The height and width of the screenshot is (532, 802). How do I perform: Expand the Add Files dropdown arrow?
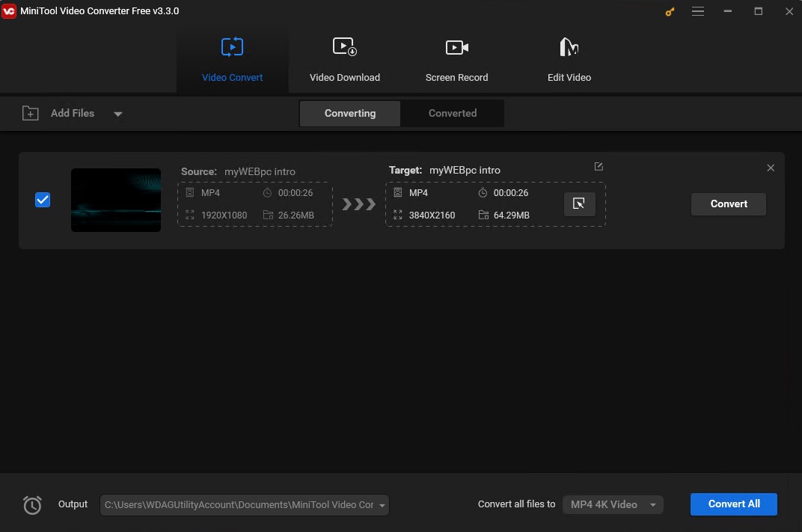point(117,114)
